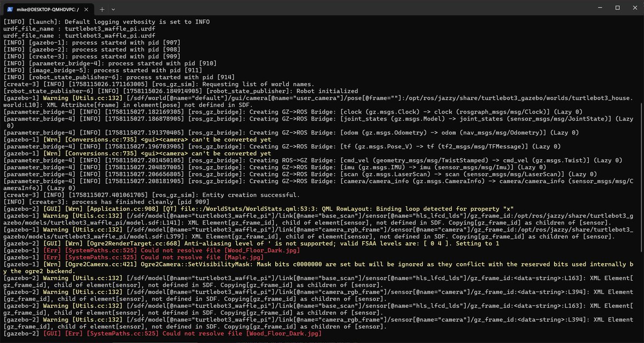Click the joint_states (gz.msgs.Model) bridge line
The width and height of the screenshot is (644, 343).
[x=319, y=122]
